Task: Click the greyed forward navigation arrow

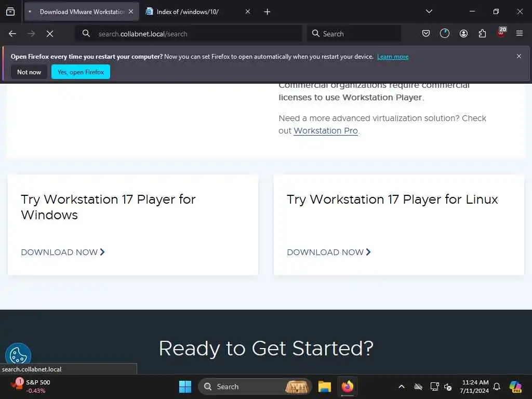Action: (31, 34)
